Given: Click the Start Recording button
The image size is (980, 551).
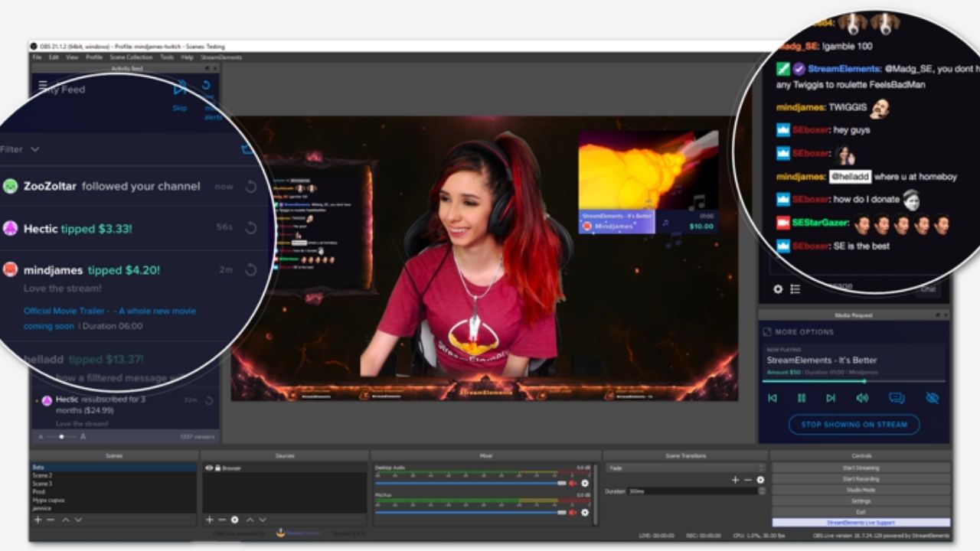Looking at the screenshot, I should point(861,479).
